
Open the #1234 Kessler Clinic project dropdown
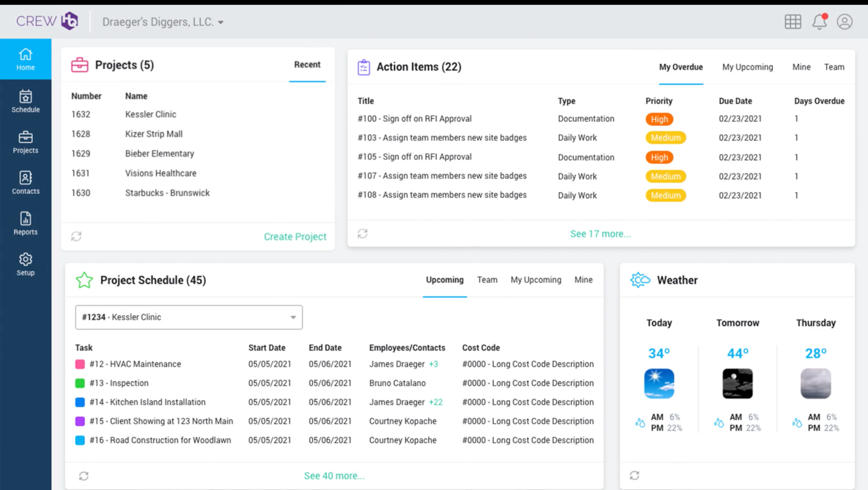189,317
